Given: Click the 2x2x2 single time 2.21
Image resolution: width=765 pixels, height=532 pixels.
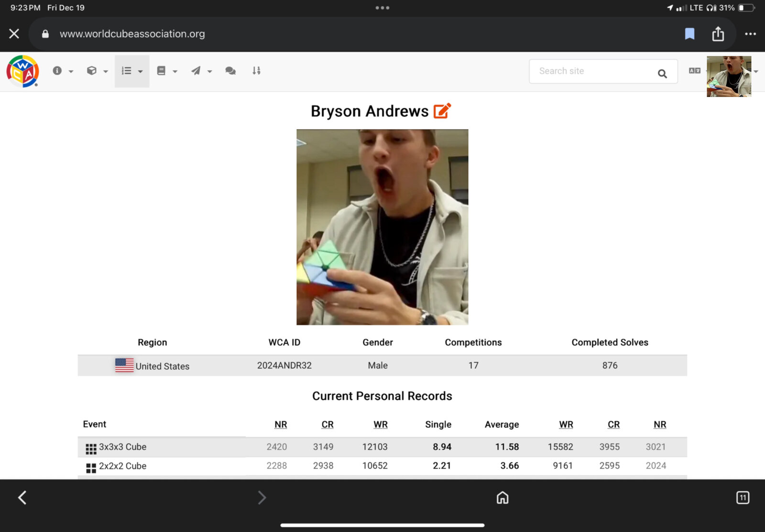Looking at the screenshot, I should tap(442, 466).
